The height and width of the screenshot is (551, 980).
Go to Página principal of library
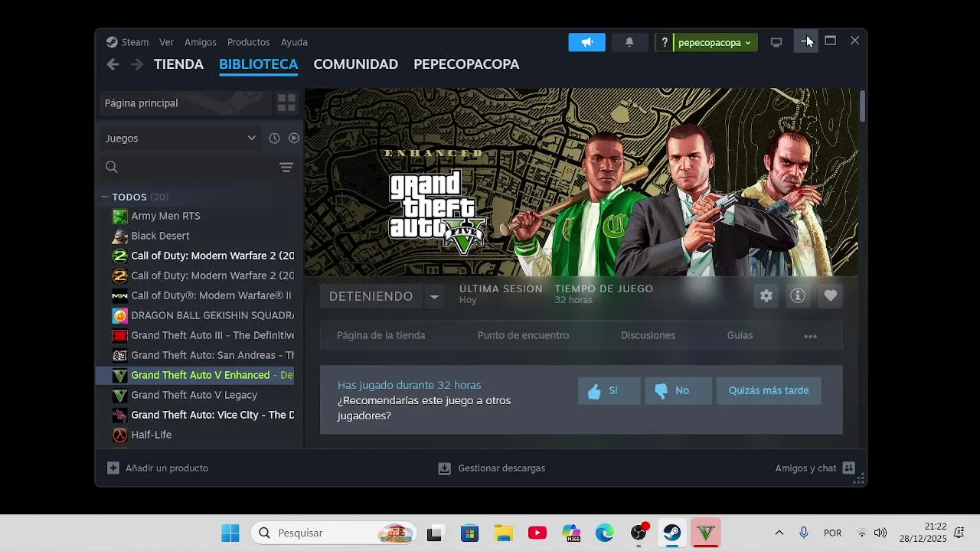pos(186,103)
